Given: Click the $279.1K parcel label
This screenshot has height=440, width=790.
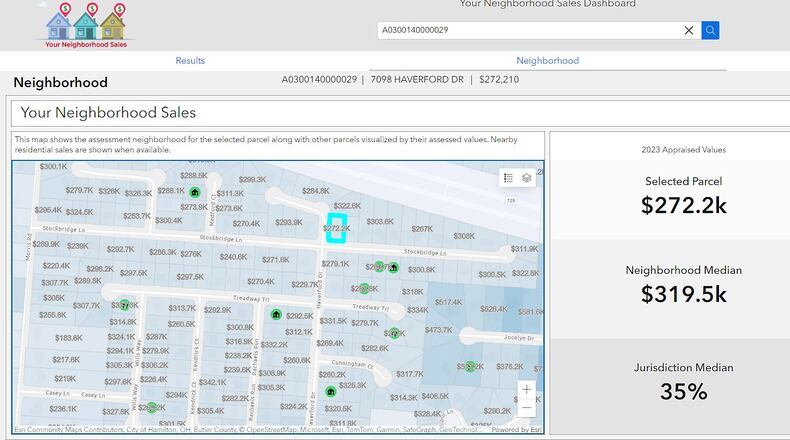Looking at the screenshot, I should click(335, 264).
